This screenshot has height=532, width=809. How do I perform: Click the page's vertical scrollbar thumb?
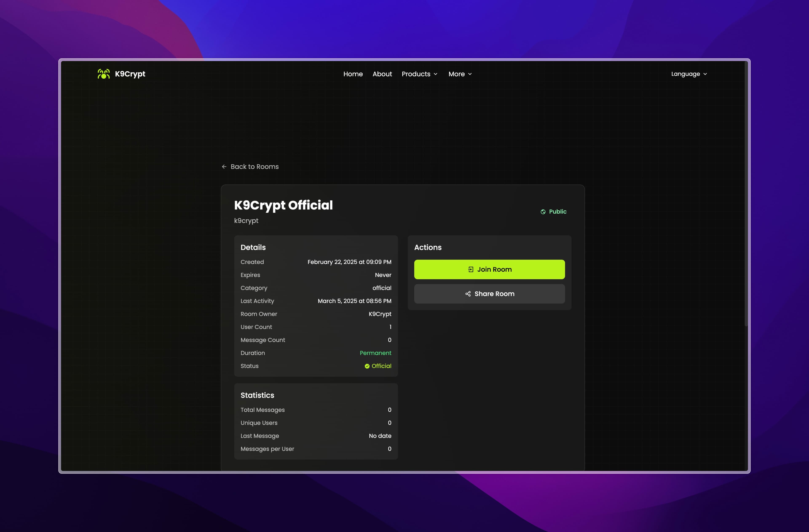(x=746, y=194)
